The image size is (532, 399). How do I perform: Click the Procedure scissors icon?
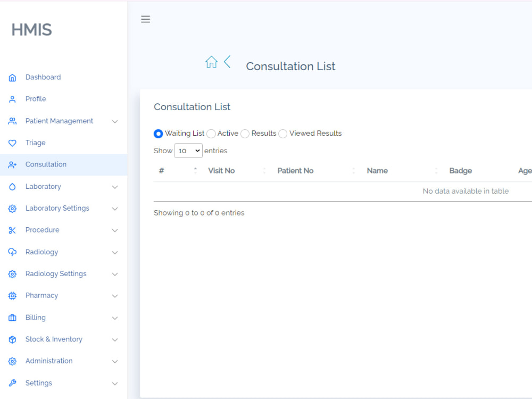pyautogui.click(x=12, y=230)
